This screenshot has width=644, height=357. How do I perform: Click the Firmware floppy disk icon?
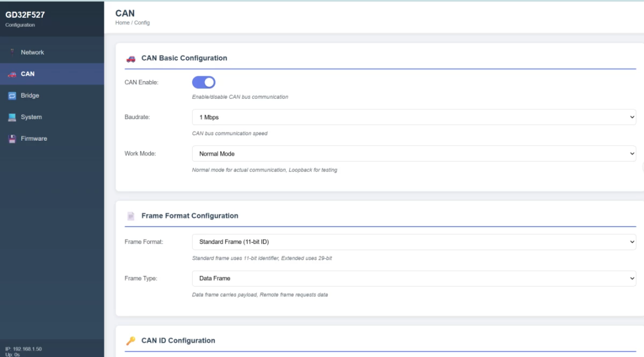pyautogui.click(x=12, y=139)
